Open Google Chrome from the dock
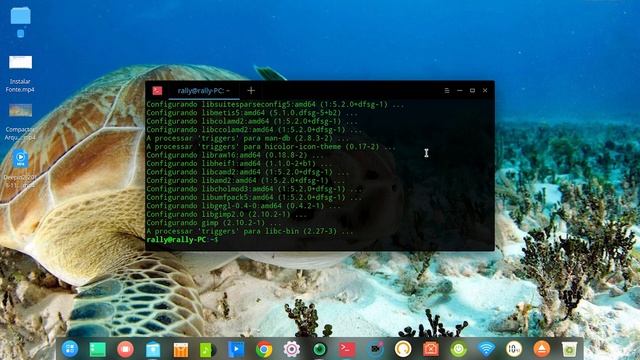This screenshot has height=360, width=640. click(264, 349)
